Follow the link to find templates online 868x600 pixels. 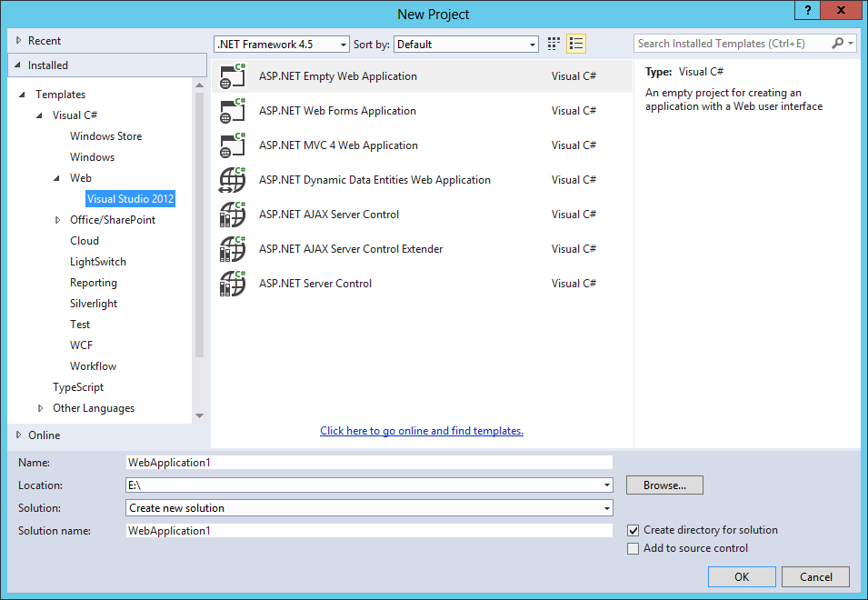421,430
